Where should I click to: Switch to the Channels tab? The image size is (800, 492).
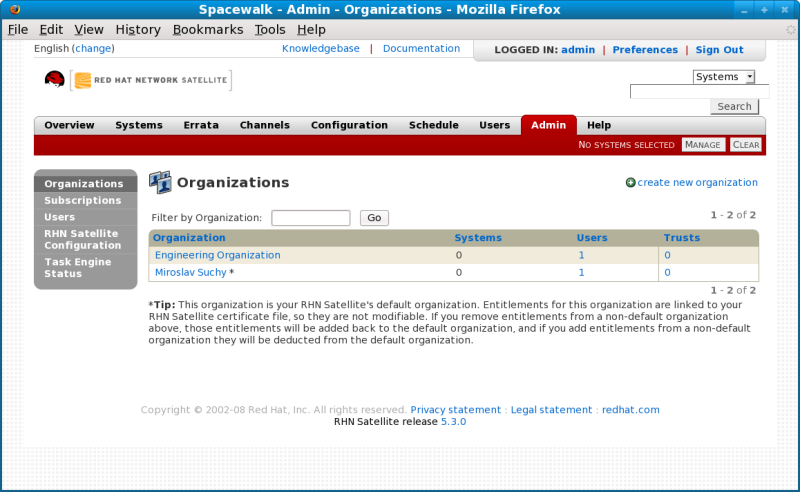[x=264, y=125]
